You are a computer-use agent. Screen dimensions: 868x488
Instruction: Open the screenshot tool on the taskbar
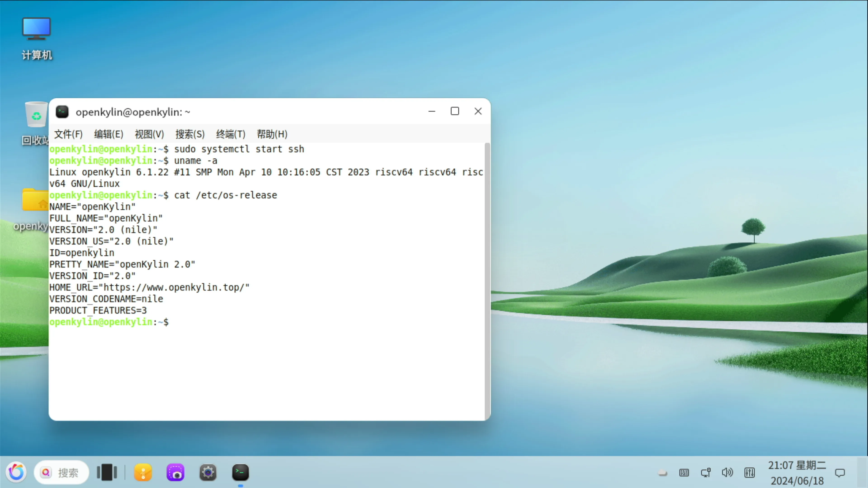(175, 472)
